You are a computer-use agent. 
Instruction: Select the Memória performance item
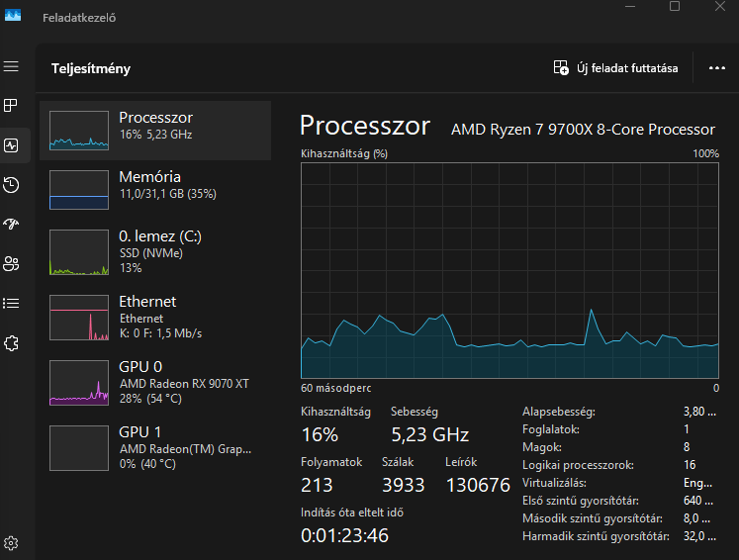click(x=155, y=190)
